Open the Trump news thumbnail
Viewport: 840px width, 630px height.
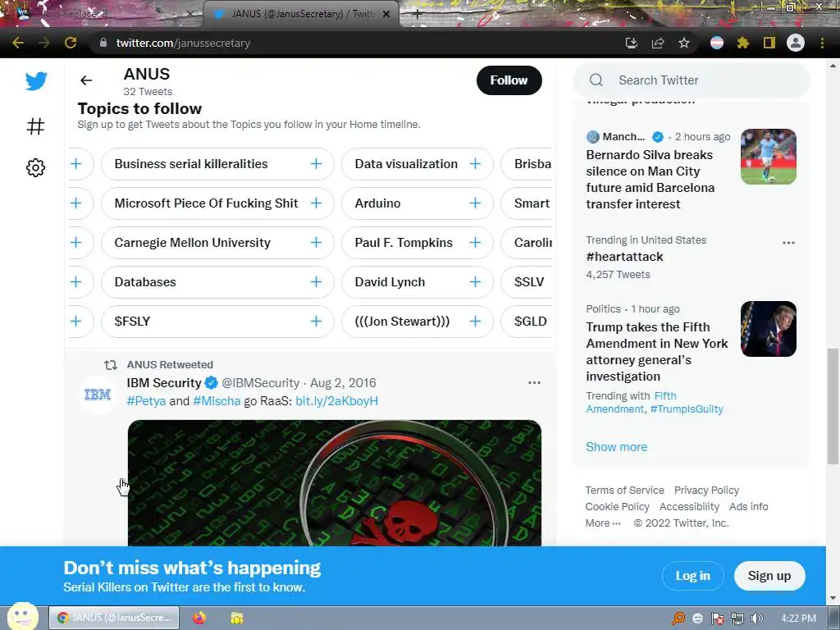click(768, 329)
